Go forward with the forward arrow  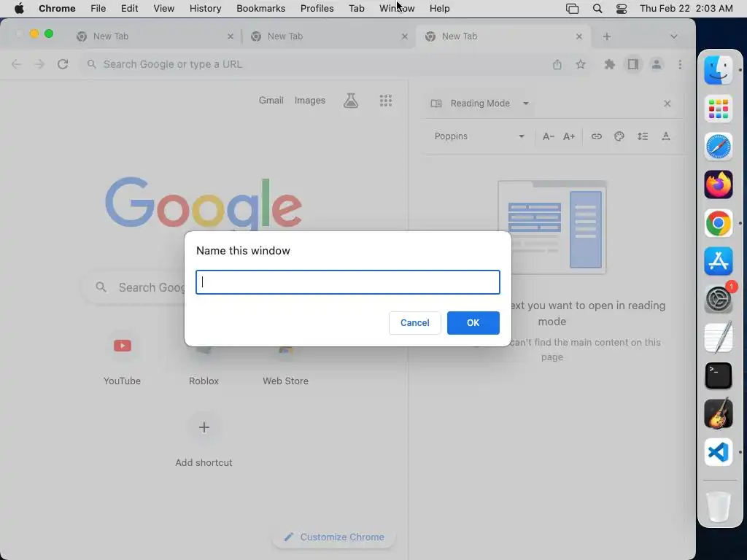39,64
